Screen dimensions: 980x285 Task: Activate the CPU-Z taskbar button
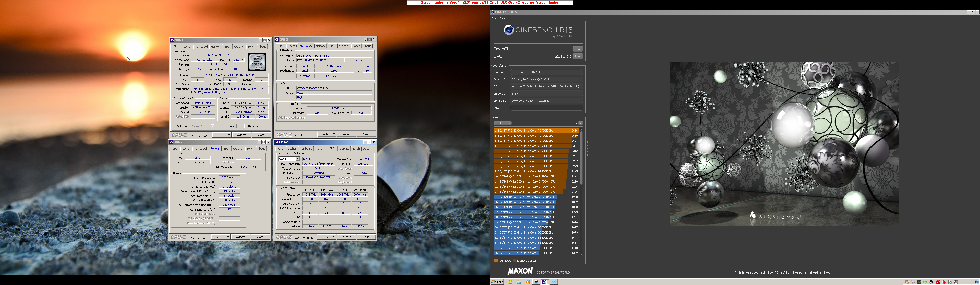(x=545, y=282)
